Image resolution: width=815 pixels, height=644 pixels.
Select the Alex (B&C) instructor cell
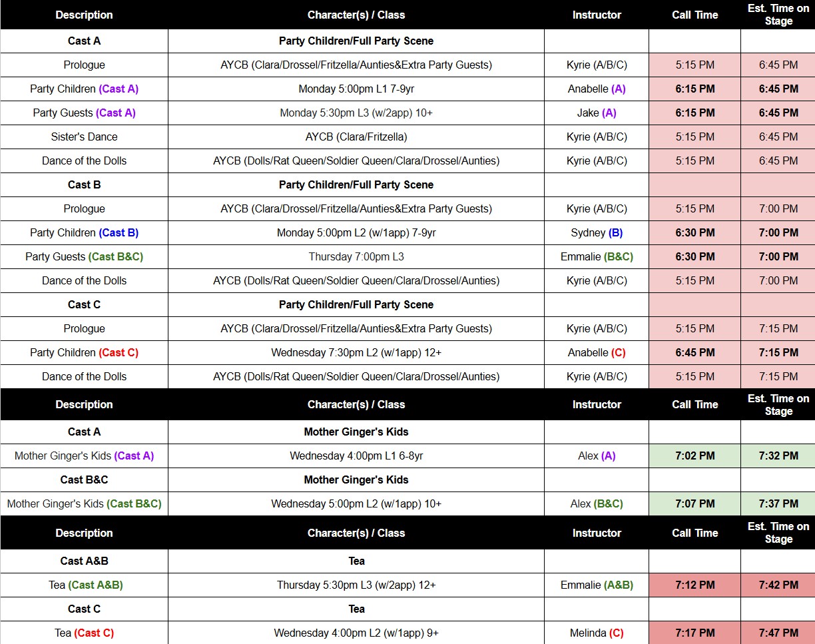pyautogui.click(x=596, y=504)
